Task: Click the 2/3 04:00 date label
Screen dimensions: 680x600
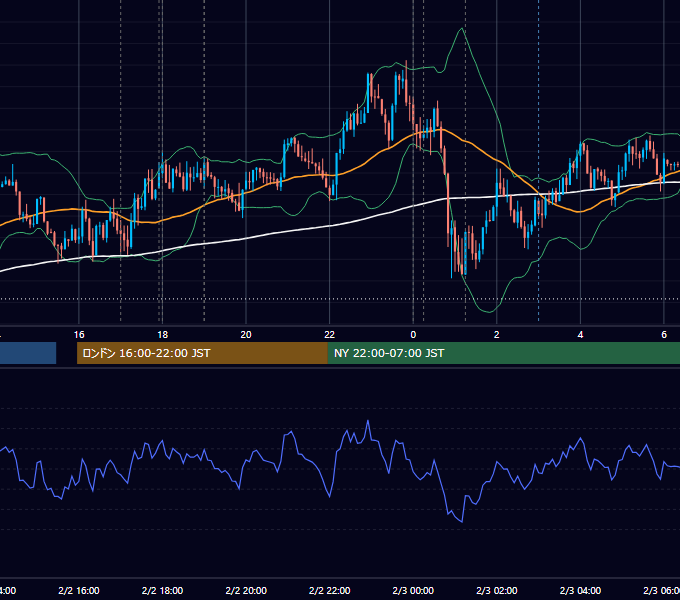Action: click(580, 590)
